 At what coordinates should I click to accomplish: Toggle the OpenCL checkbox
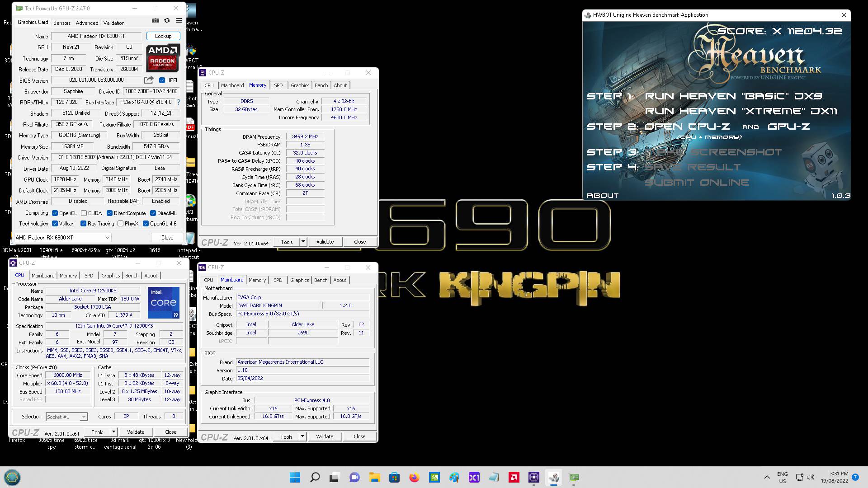point(55,213)
